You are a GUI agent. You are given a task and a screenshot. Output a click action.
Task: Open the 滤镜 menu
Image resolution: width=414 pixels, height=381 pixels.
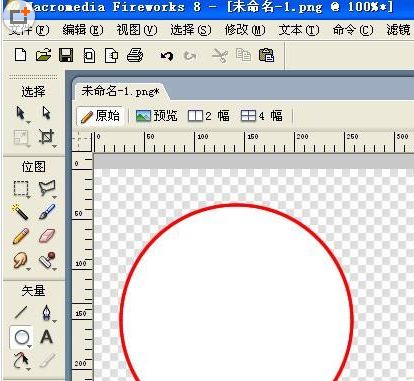[399, 31]
